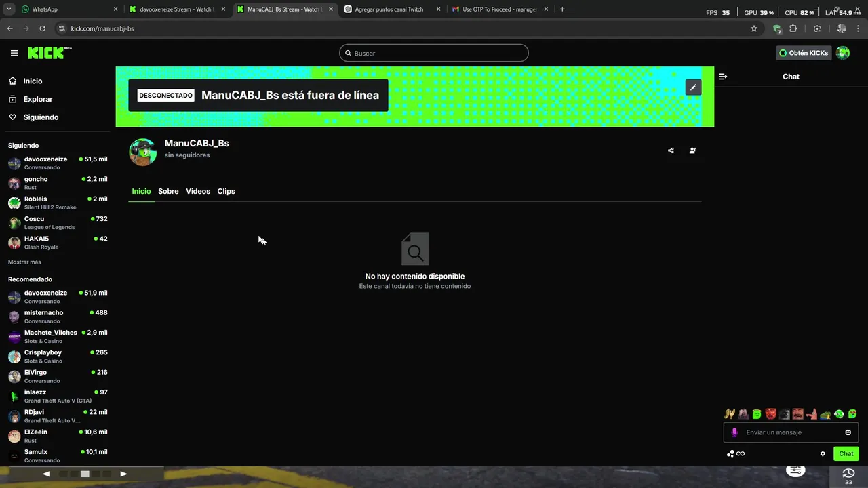868x488 pixels.
Task: Reload the page
Action: (42, 28)
